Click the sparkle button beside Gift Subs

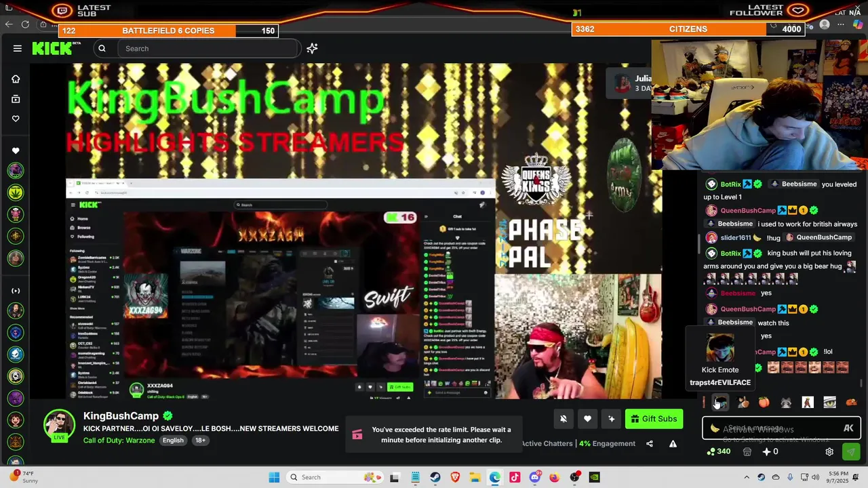tap(611, 419)
